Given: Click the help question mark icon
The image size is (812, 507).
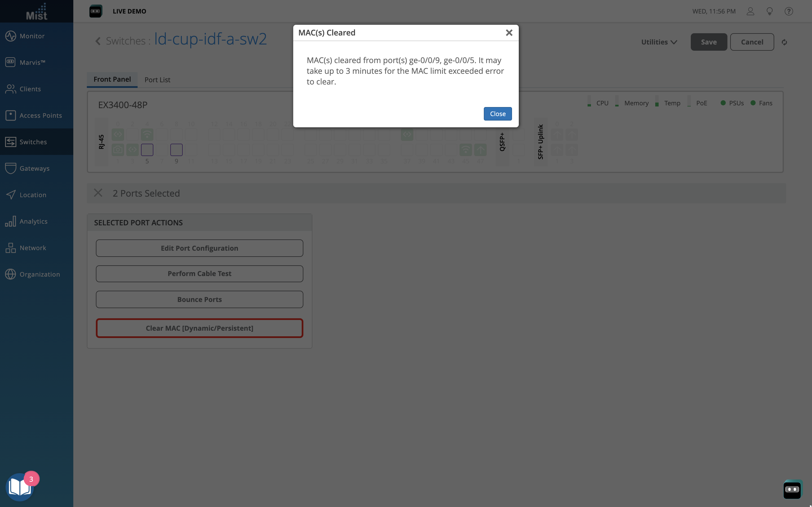Looking at the screenshot, I should [789, 11].
